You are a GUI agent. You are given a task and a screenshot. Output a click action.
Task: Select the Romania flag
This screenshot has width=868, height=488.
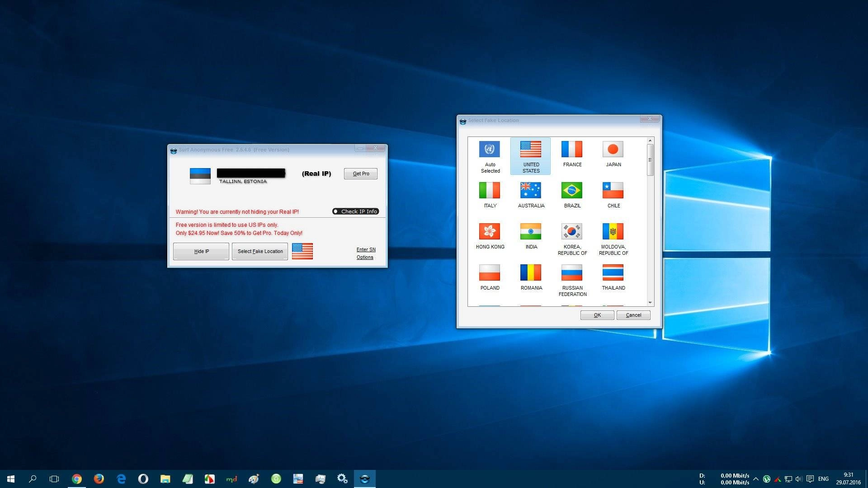[531, 272]
